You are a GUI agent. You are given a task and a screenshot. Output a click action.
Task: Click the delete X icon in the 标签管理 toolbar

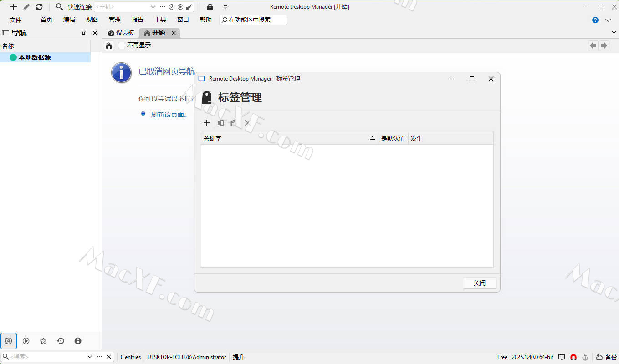pos(247,123)
